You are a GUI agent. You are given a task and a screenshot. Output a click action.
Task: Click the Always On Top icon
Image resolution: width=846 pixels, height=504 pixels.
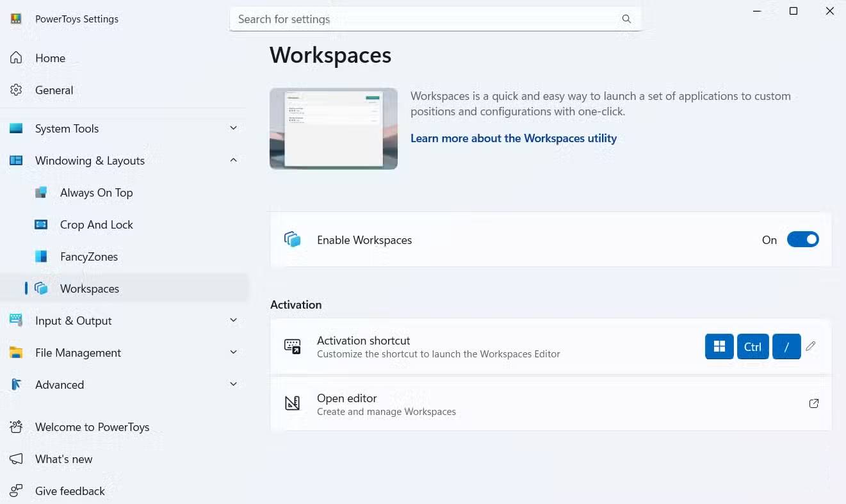[41, 192]
